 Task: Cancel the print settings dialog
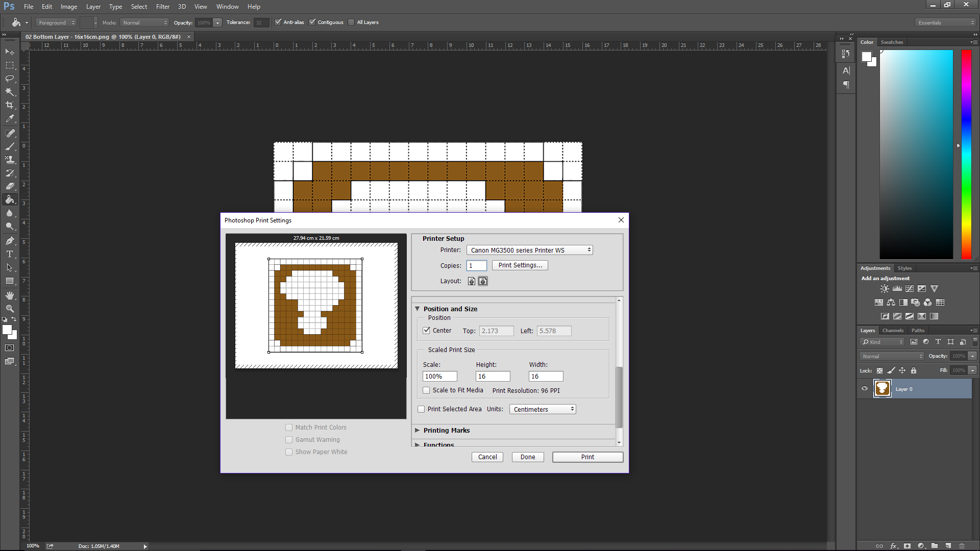click(x=487, y=457)
